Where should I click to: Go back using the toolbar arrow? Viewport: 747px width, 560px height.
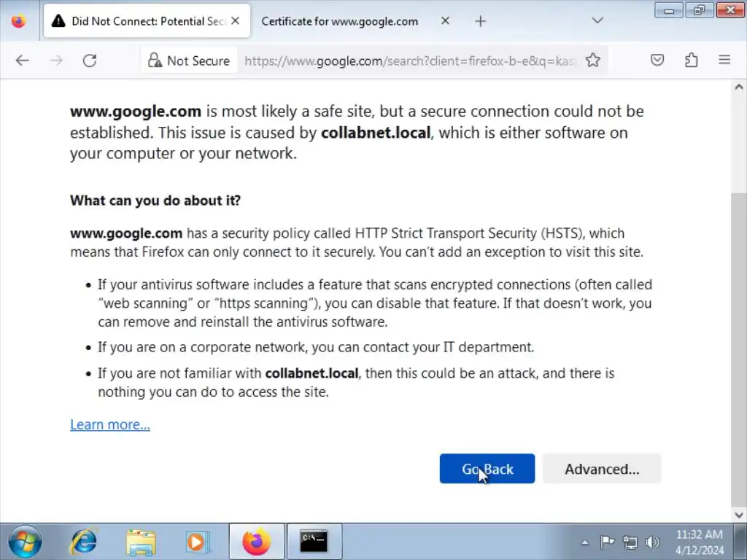[23, 61]
